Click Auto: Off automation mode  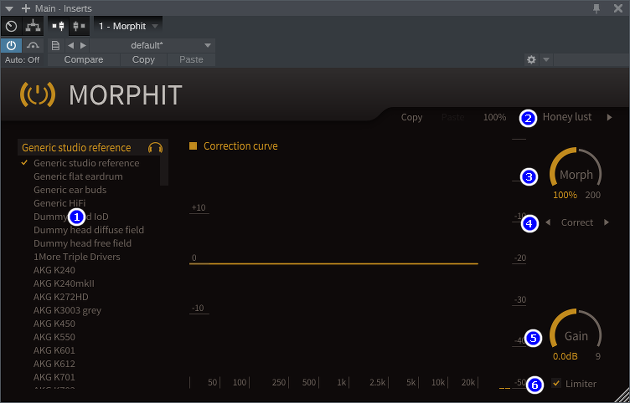22,60
